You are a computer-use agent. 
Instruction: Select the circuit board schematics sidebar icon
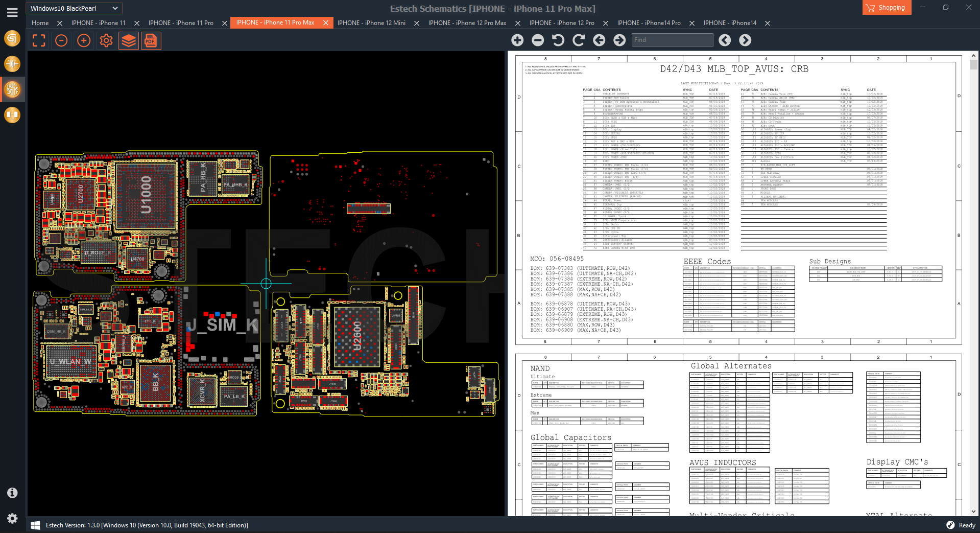point(12,89)
